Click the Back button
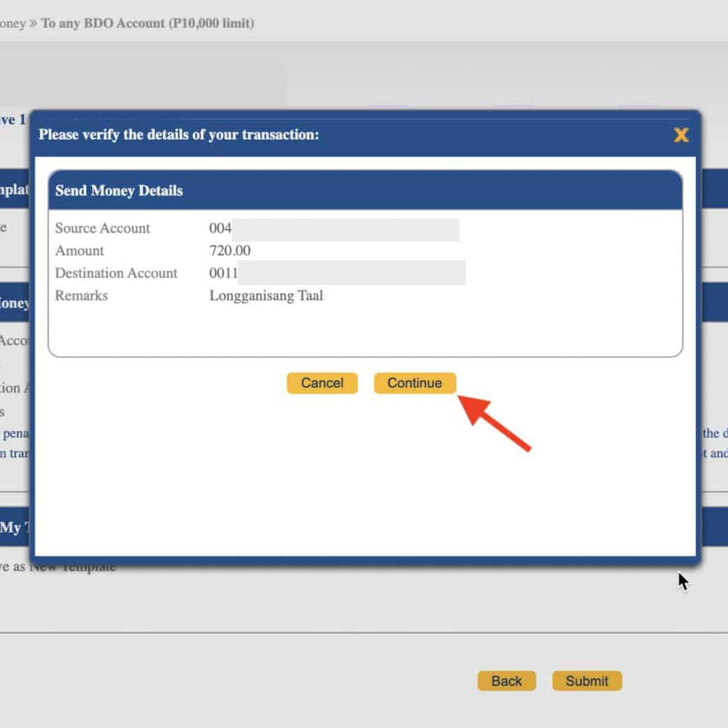 click(x=507, y=681)
